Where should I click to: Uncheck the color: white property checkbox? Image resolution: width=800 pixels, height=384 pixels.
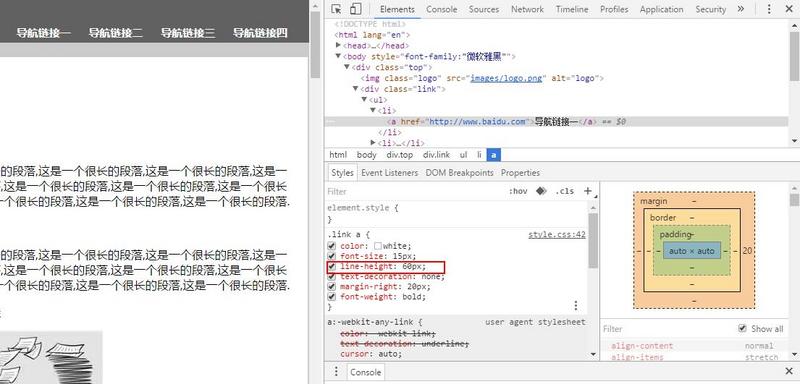click(332, 246)
